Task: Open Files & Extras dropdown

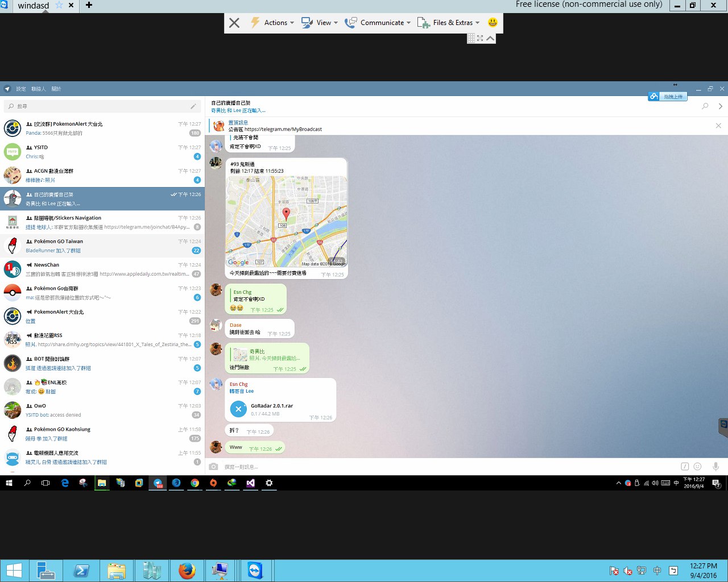Action: coord(449,23)
